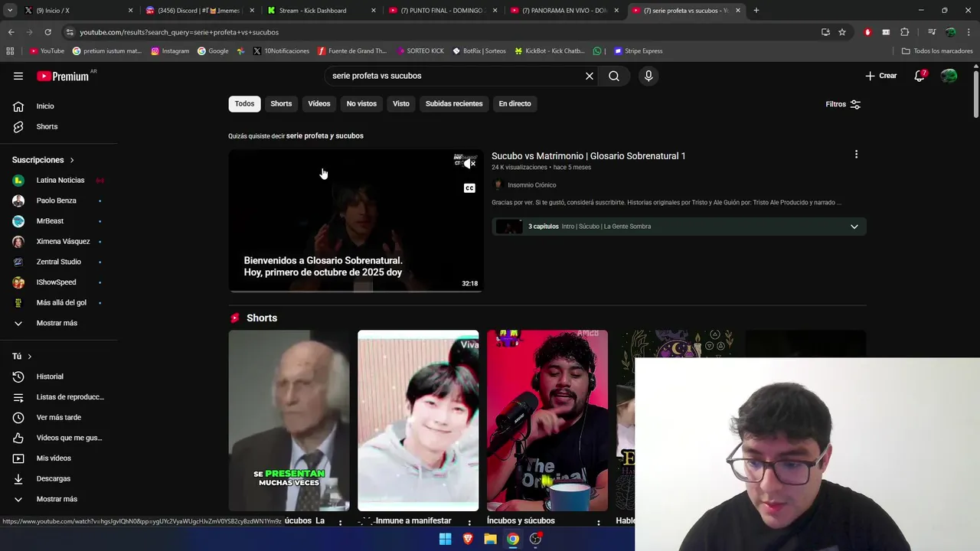Select the Shorts filter chip
This screenshot has width=980, height=551.
(281, 103)
